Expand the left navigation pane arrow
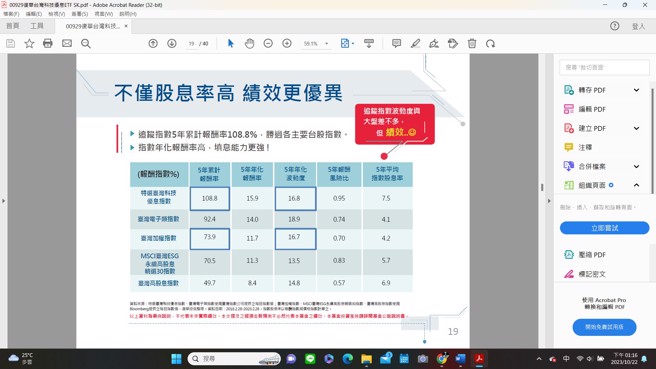The width and height of the screenshot is (656, 369). click(3, 201)
